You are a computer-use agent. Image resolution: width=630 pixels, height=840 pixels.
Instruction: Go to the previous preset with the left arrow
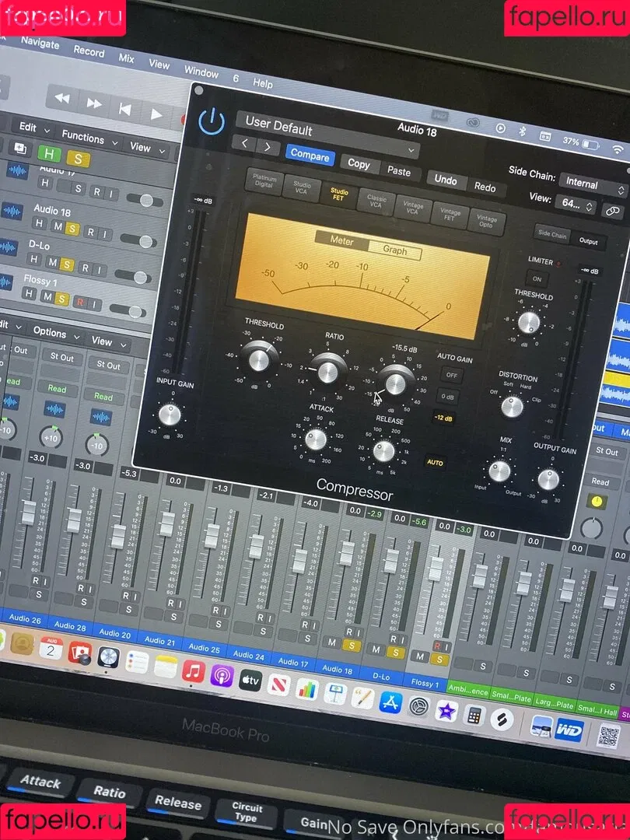244,143
